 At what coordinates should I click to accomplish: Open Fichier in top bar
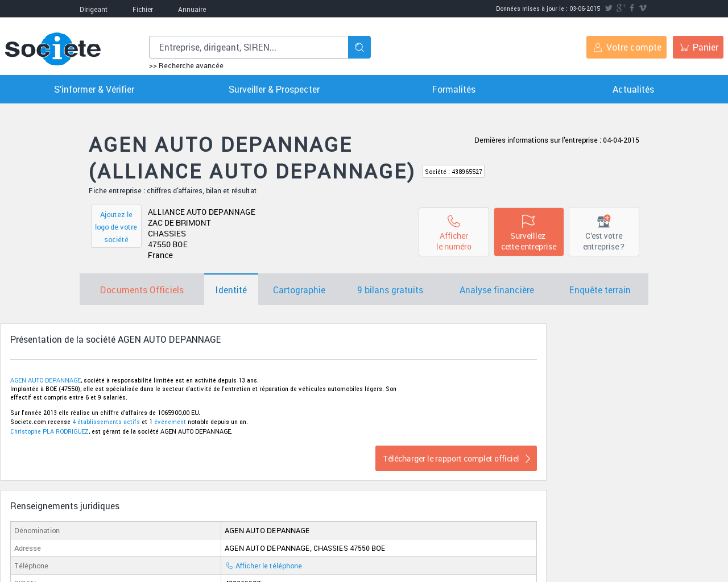coord(143,9)
